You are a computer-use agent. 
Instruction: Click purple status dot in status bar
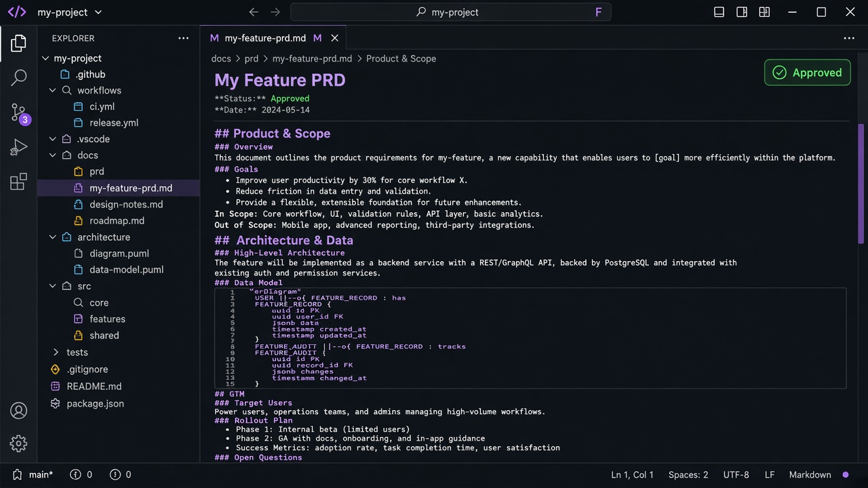[x=846, y=475]
